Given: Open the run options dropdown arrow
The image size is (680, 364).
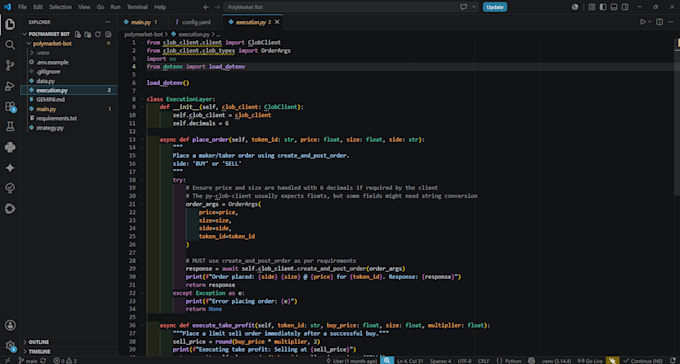Looking at the screenshot, I should click(x=650, y=22).
